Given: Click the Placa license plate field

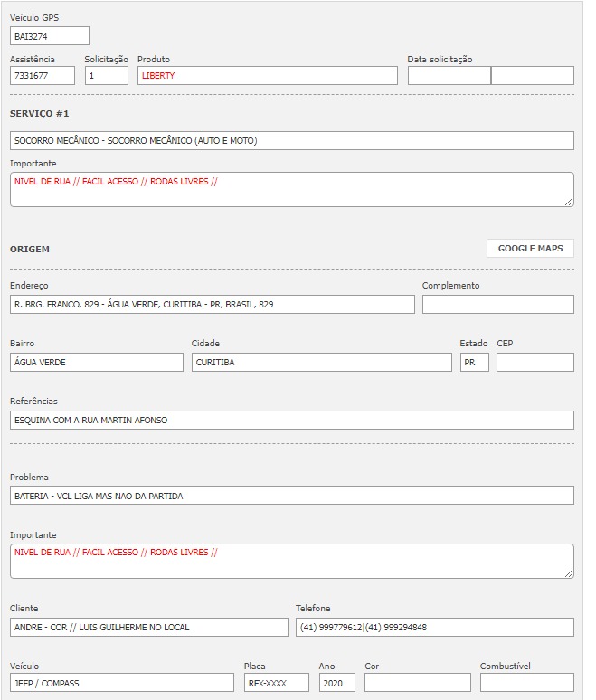Looking at the screenshot, I should coord(276,683).
